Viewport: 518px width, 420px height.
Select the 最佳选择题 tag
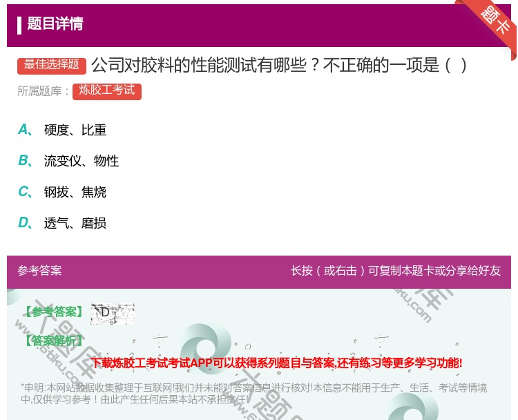[x=52, y=66]
